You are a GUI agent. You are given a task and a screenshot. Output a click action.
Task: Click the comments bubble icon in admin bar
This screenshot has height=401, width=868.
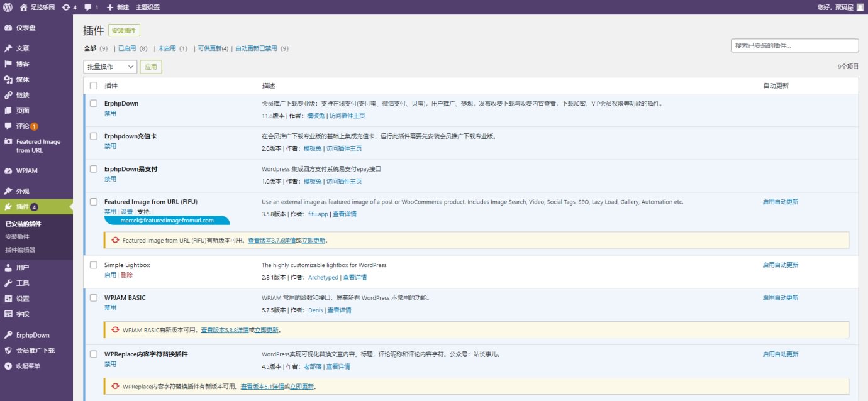(87, 8)
